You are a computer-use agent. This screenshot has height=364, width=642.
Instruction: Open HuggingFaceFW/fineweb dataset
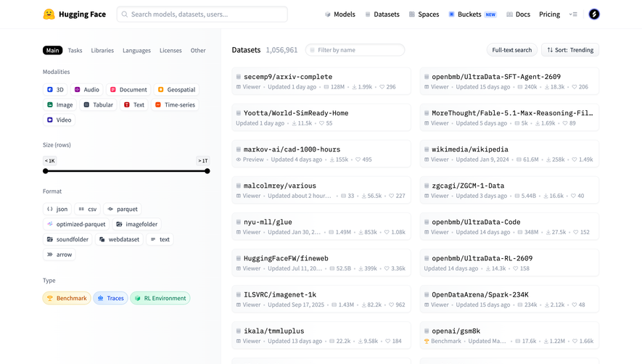pyautogui.click(x=321, y=263)
